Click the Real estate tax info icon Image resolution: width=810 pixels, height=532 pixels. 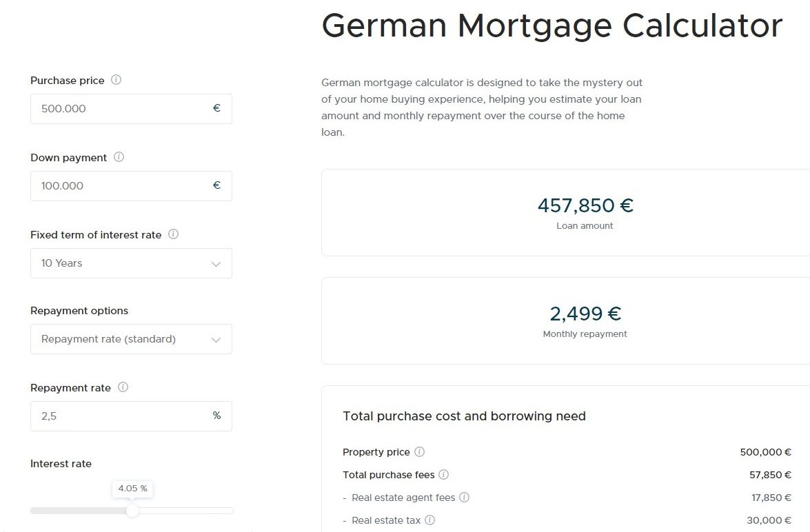coord(429,520)
